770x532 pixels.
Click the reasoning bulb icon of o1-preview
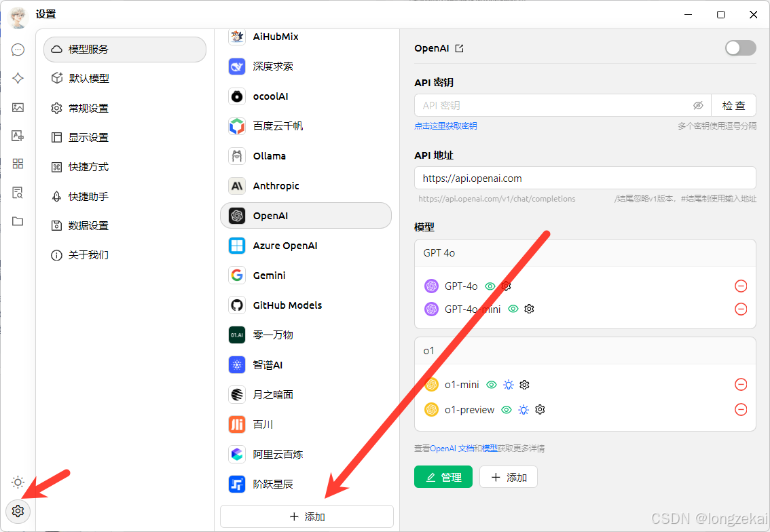[x=524, y=409]
